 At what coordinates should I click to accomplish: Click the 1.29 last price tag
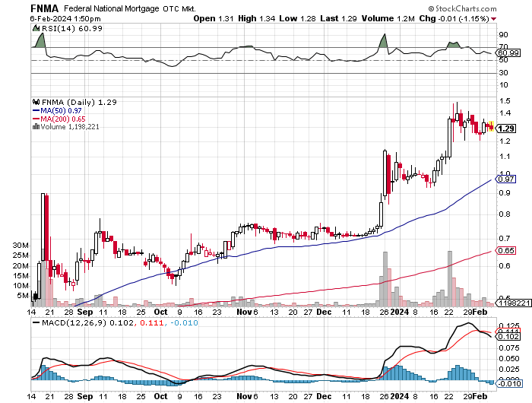tap(507, 129)
